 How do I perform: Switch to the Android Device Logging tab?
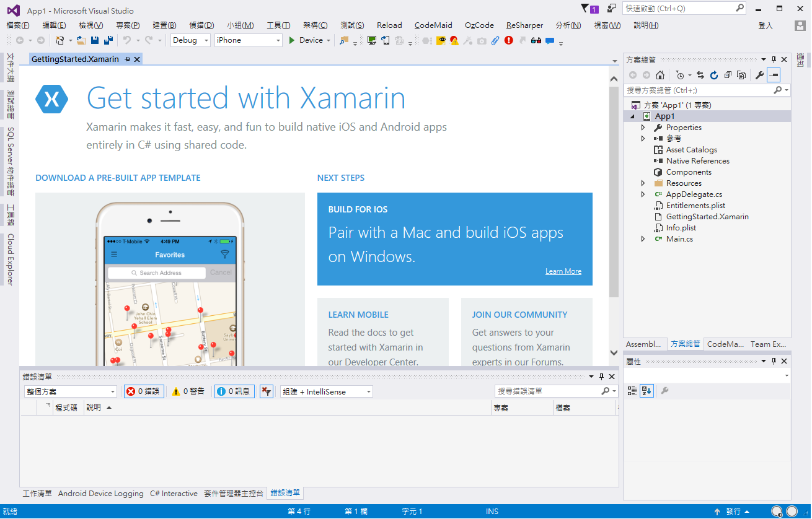(100, 494)
